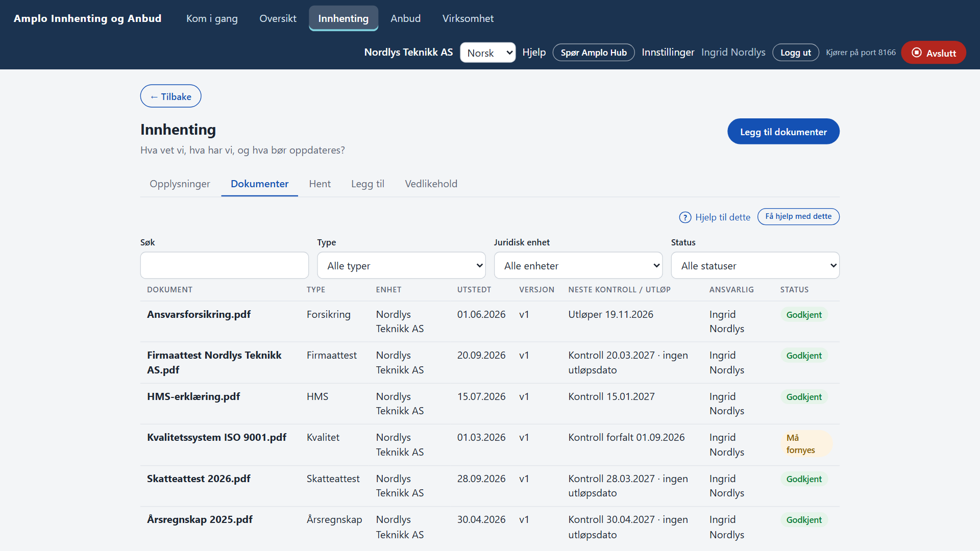980x551 pixels.
Task: Open the Vedlikehold tab
Action: (x=431, y=184)
